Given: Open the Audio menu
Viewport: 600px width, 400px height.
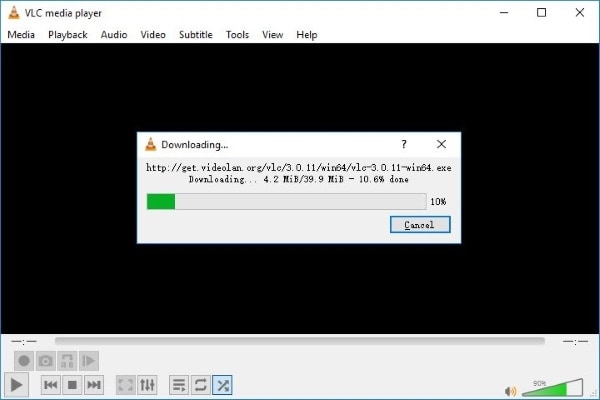Looking at the screenshot, I should [x=114, y=35].
